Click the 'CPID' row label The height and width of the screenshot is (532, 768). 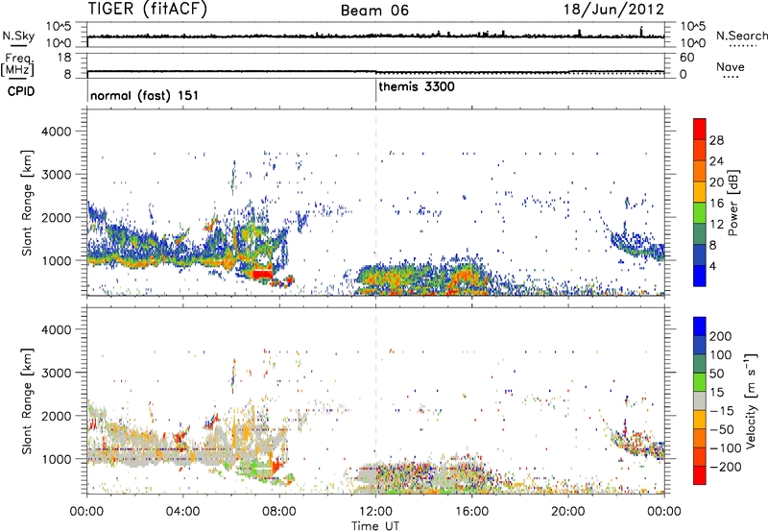pyautogui.click(x=21, y=91)
